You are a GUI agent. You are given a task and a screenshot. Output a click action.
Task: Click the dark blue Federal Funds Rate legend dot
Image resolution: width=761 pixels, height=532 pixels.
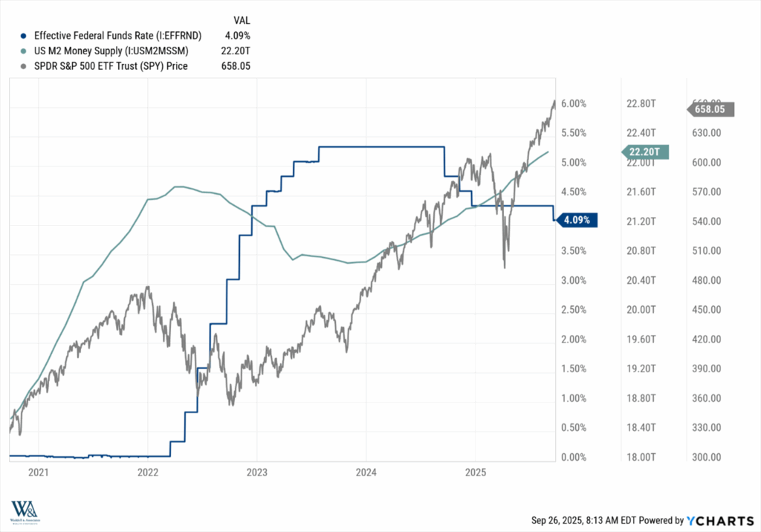point(25,35)
